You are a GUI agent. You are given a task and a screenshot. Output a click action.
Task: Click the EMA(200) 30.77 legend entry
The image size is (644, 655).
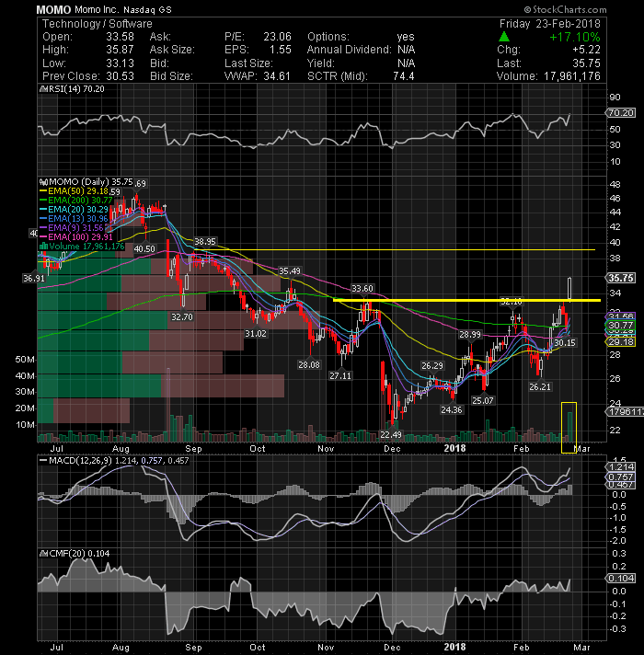[x=80, y=201]
